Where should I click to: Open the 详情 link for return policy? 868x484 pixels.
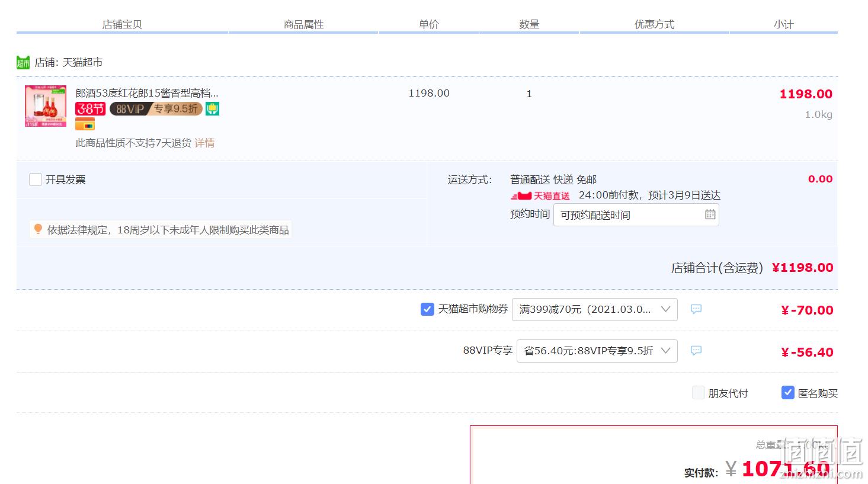204,143
